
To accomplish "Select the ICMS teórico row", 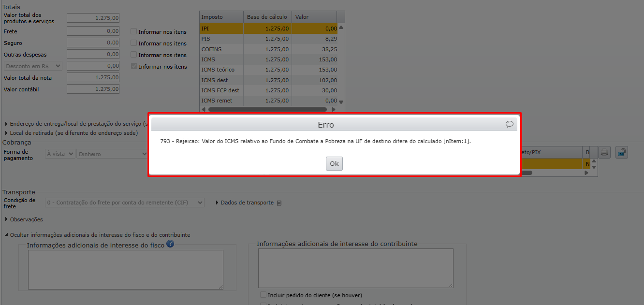I will (268, 70).
